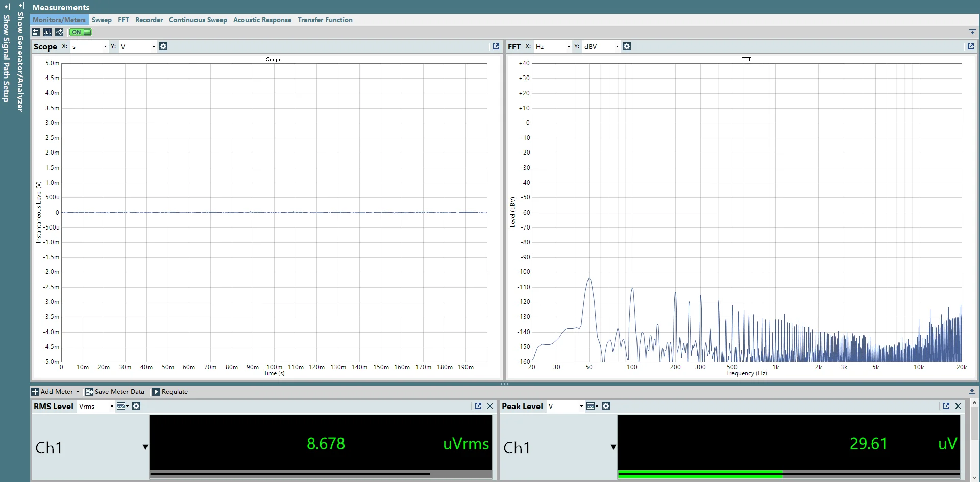Toggle the green ON generator switch

(80, 32)
